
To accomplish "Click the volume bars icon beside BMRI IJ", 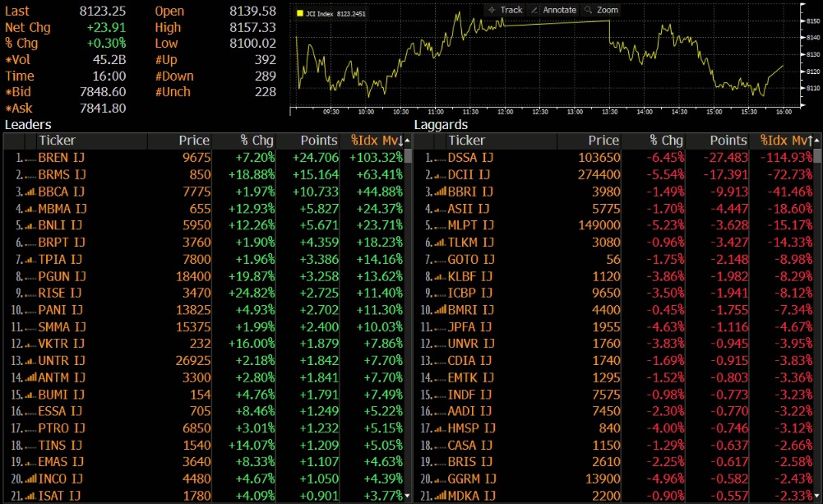I will tap(439, 310).
